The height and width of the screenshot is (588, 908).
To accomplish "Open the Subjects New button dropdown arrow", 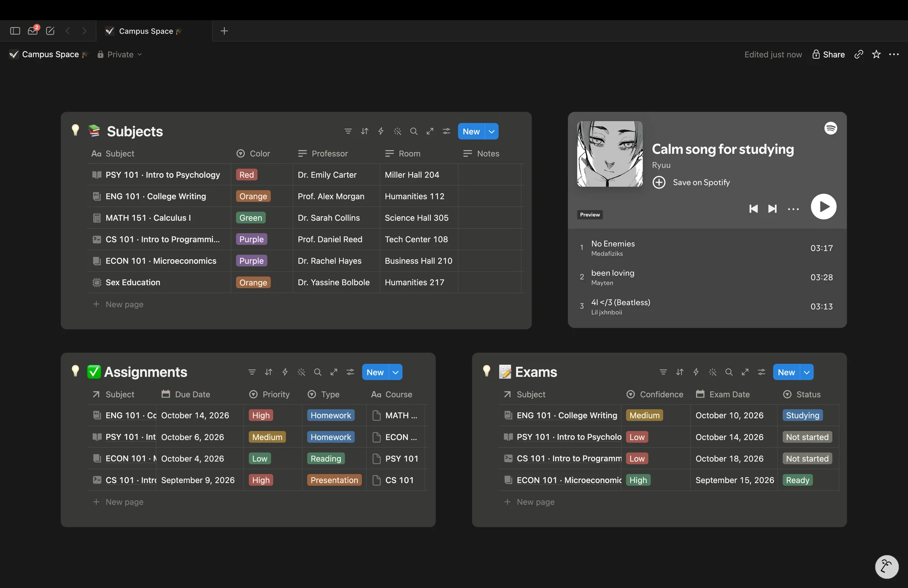I will 492,131.
